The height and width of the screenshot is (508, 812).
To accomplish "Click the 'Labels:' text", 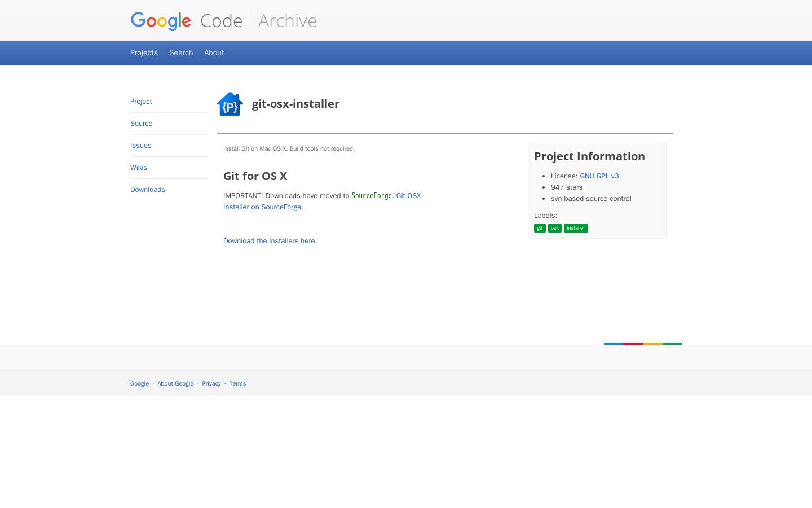I will click(x=545, y=216).
